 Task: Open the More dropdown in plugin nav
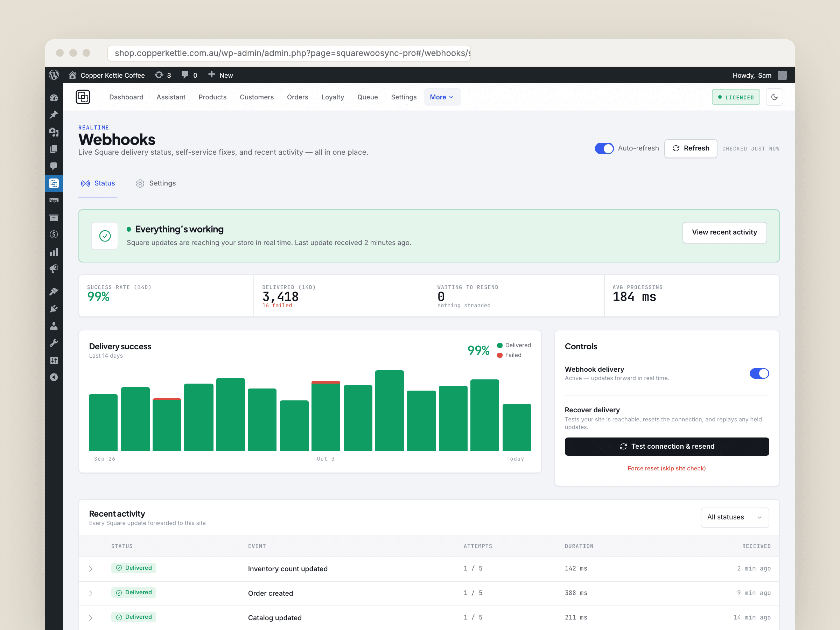[x=442, y=97]
